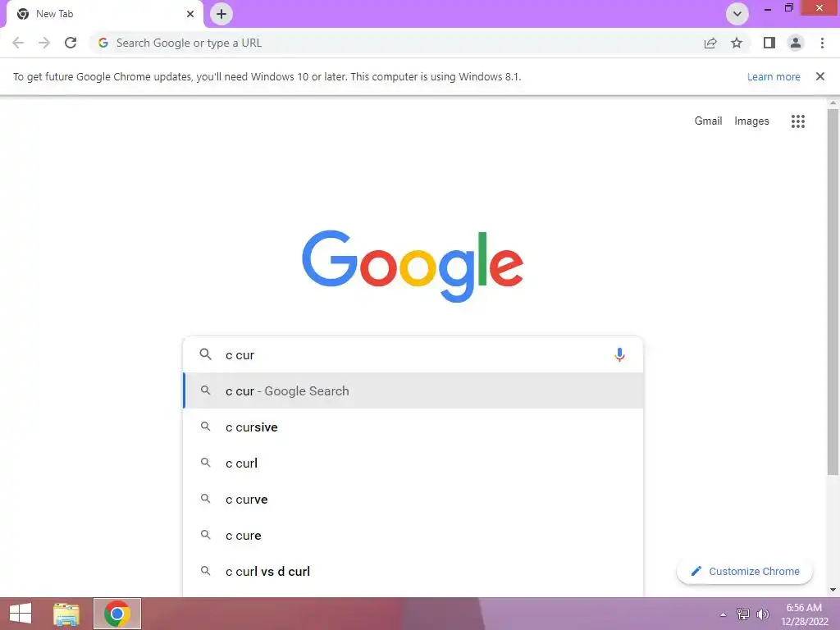
Task: Dismiss the Windows update info banner
Action: point(820,76)
